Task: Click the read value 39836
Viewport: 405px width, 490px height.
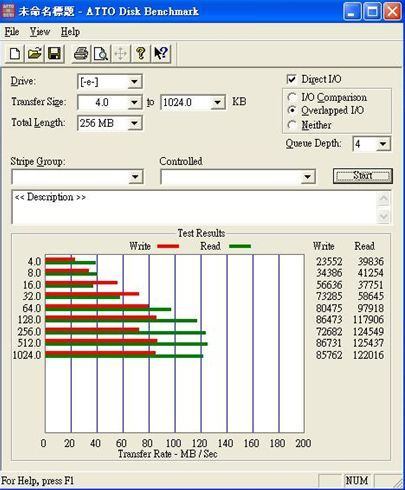Action: (371, 261)
